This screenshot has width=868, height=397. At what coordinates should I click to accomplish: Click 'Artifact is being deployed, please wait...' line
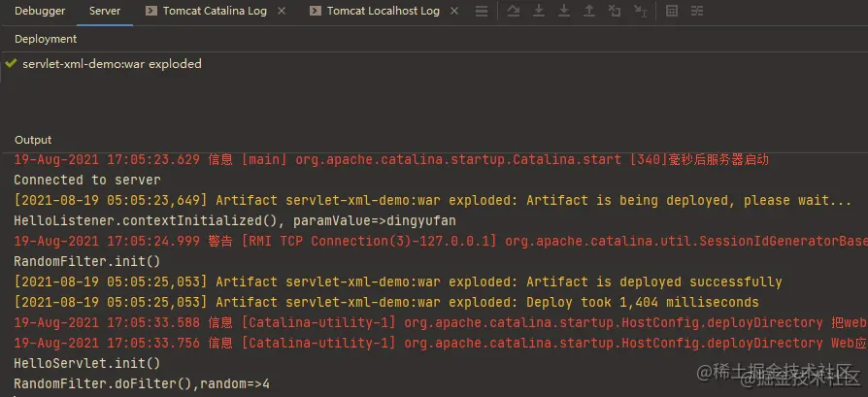point(432,200)
